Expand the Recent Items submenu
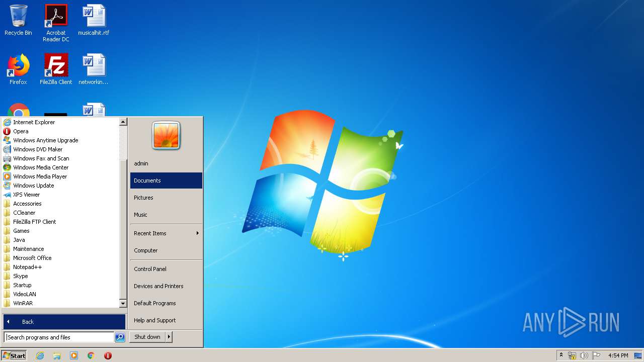Image resolution: width=644 pixels, height=362 pixels. point(166,233)
